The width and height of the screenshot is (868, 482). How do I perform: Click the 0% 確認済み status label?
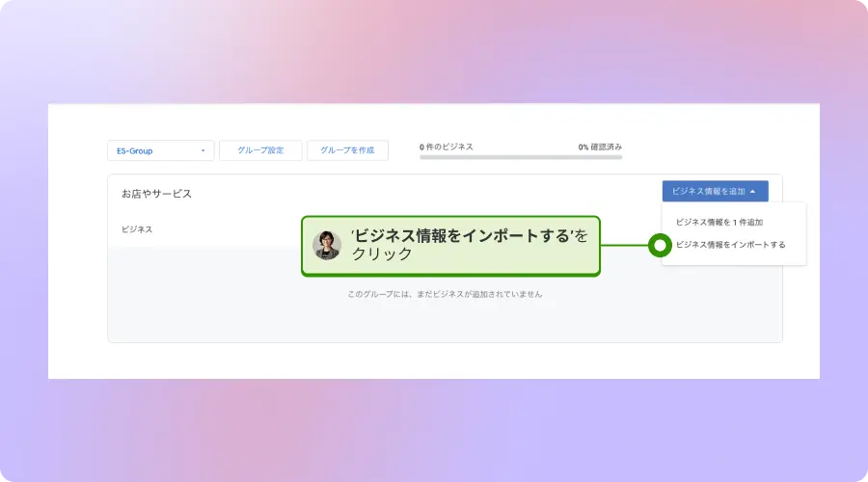[x=600, y=147]
